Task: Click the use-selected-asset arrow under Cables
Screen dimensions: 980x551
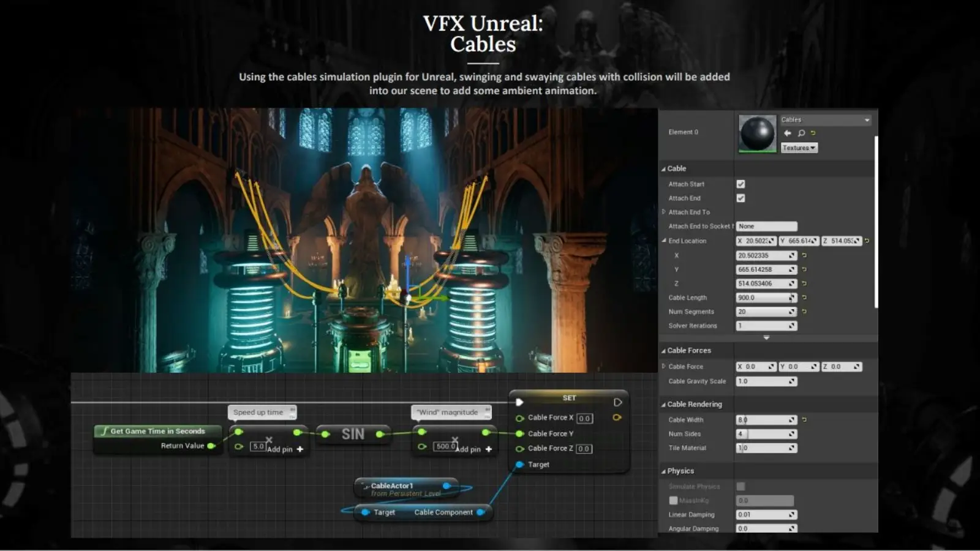Action: click(787, 133)
